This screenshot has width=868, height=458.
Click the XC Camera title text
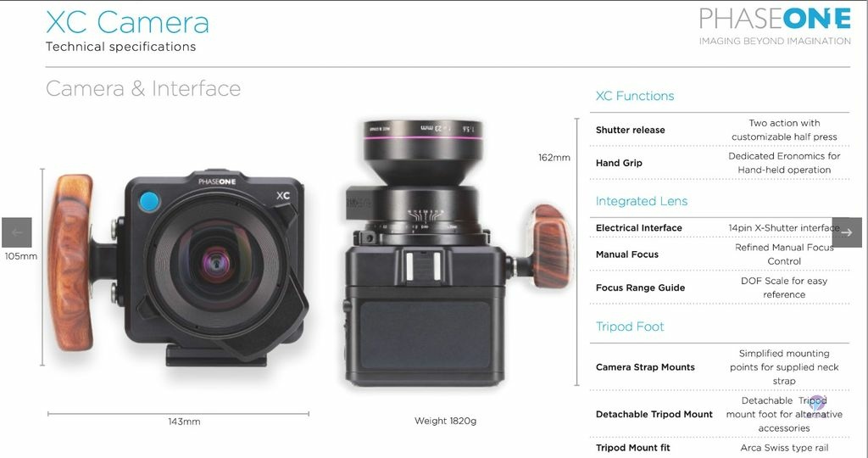(127, 23)
